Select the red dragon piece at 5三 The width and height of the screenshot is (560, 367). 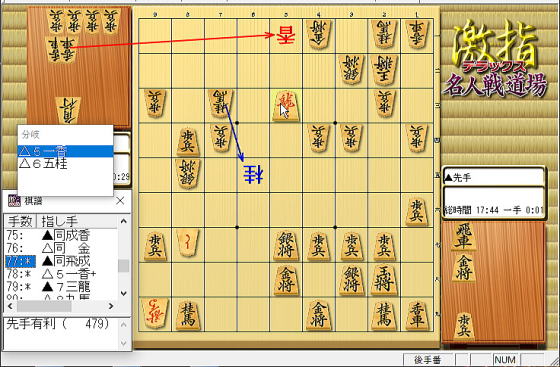click(x=286, y=105)
